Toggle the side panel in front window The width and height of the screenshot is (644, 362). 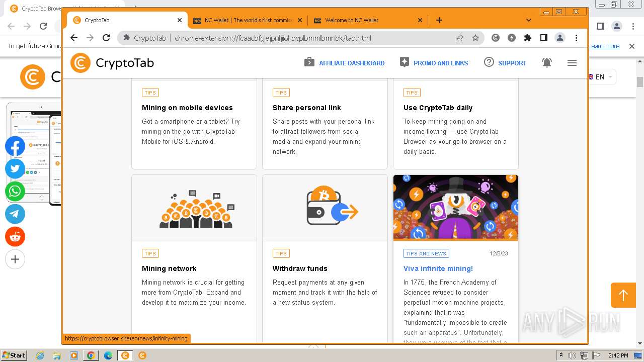click(x=544, y=38)
